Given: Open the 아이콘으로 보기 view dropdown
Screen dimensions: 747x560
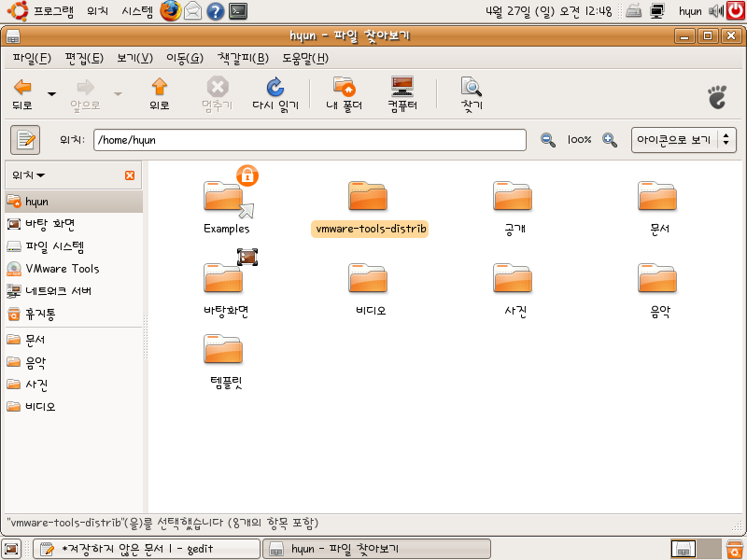Looking at the screenshot, I should (684, 140).
